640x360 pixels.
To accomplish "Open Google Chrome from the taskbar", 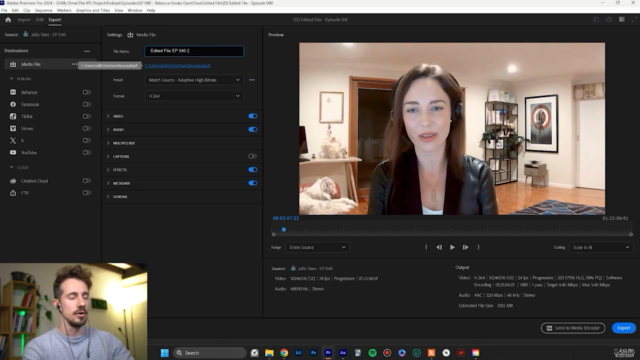I will (x=284, y=353).
